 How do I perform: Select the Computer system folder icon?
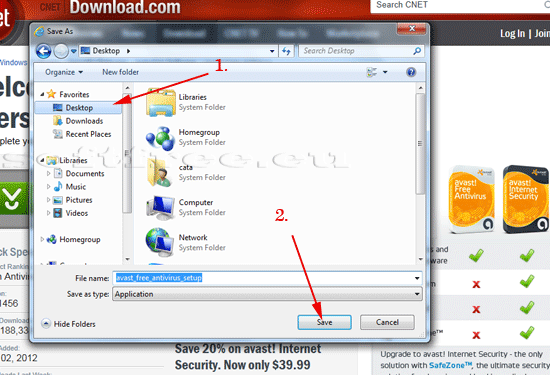pyautogui.click(x=160, y=208)
